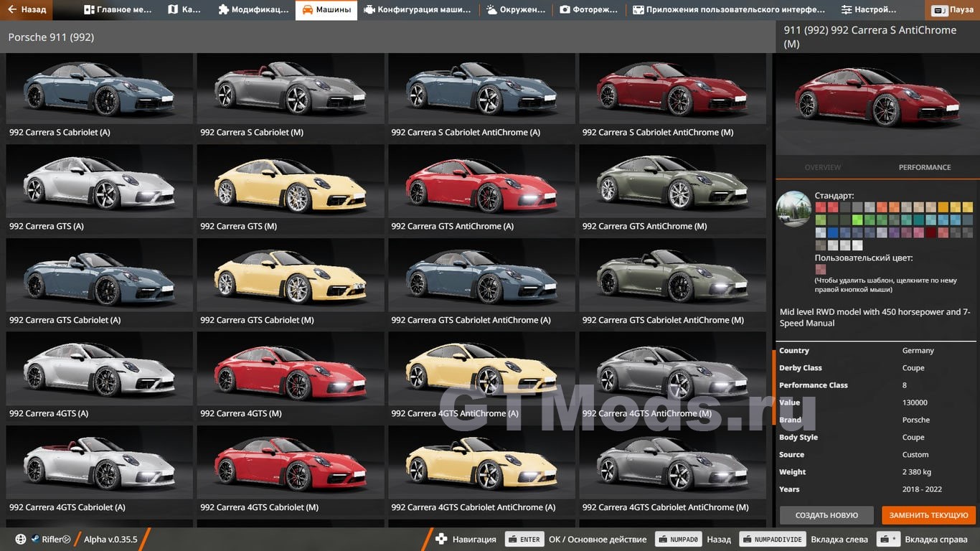Image resolution: width=980 pixels, height=551 pixels.
Task: Click the camera icon for Фоторежим
Action: tap(565, 10)
